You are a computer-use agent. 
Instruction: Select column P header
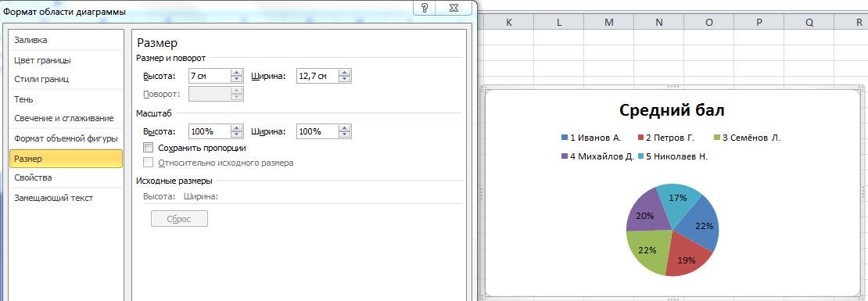coord(759,22)
